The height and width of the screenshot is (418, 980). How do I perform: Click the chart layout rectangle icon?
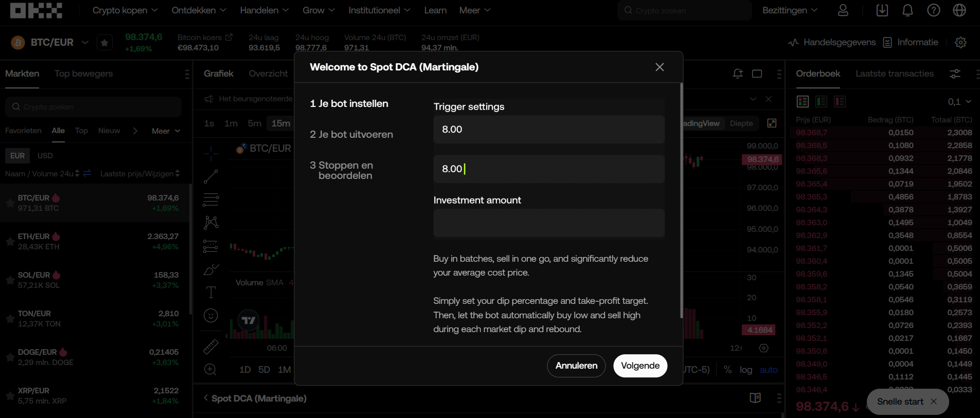pos(757,74)
